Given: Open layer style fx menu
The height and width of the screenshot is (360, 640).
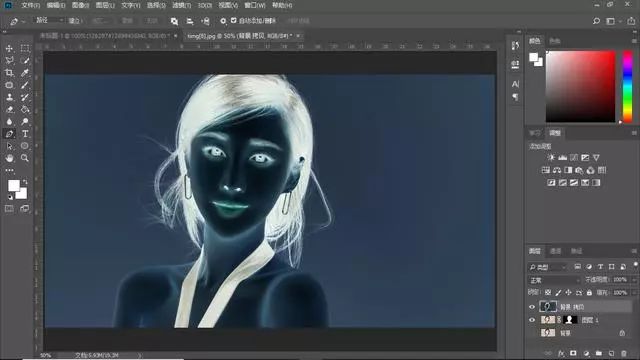Looking at the screenshot, I should coord(561,353).
